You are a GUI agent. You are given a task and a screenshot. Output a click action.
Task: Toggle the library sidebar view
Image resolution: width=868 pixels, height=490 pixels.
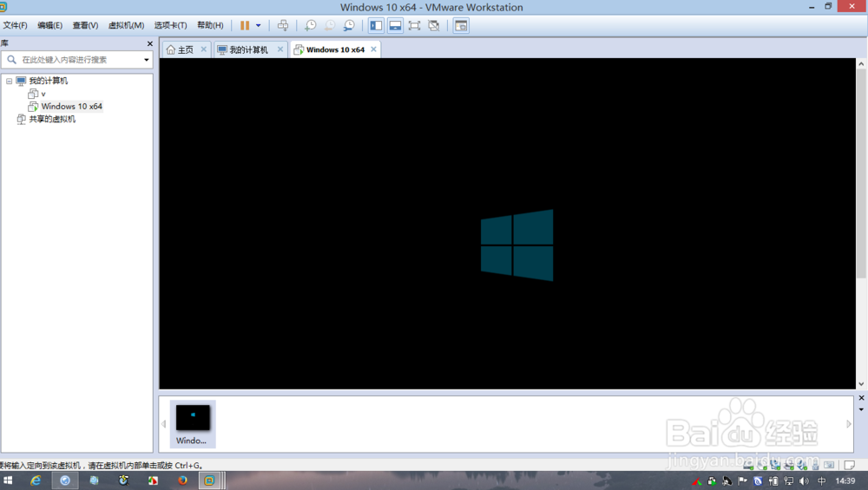point(376,25)
